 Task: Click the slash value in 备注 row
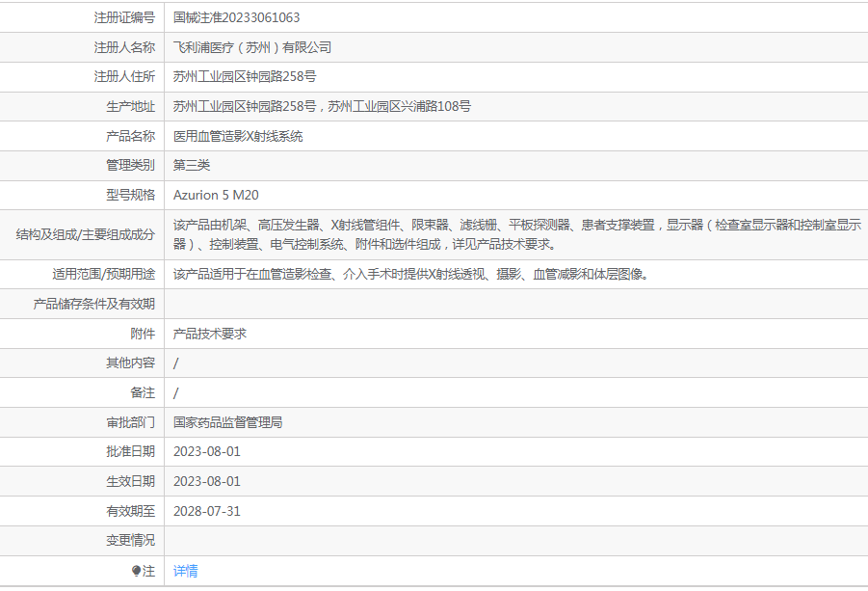(176, 393)
